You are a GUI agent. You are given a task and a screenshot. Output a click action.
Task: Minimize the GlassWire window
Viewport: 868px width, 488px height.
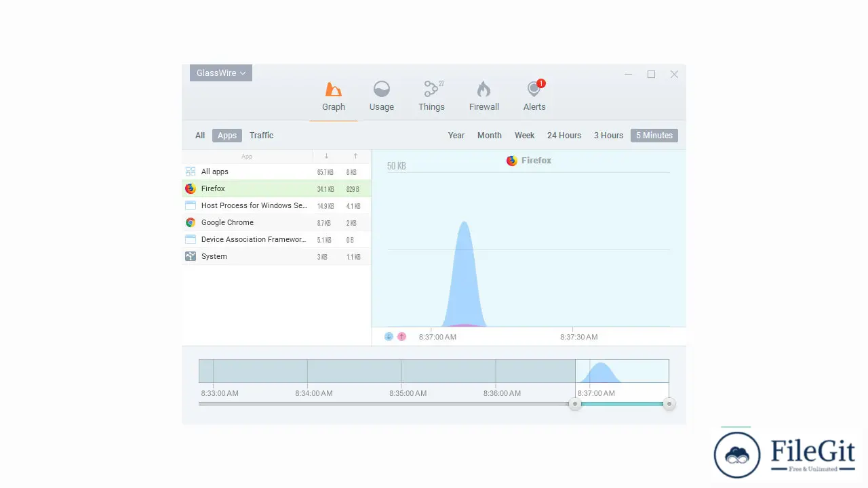(629, 75)
